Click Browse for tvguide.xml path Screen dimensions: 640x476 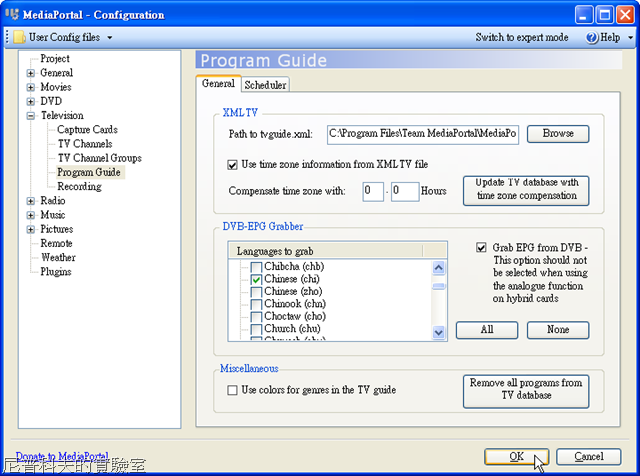point(558,134)
